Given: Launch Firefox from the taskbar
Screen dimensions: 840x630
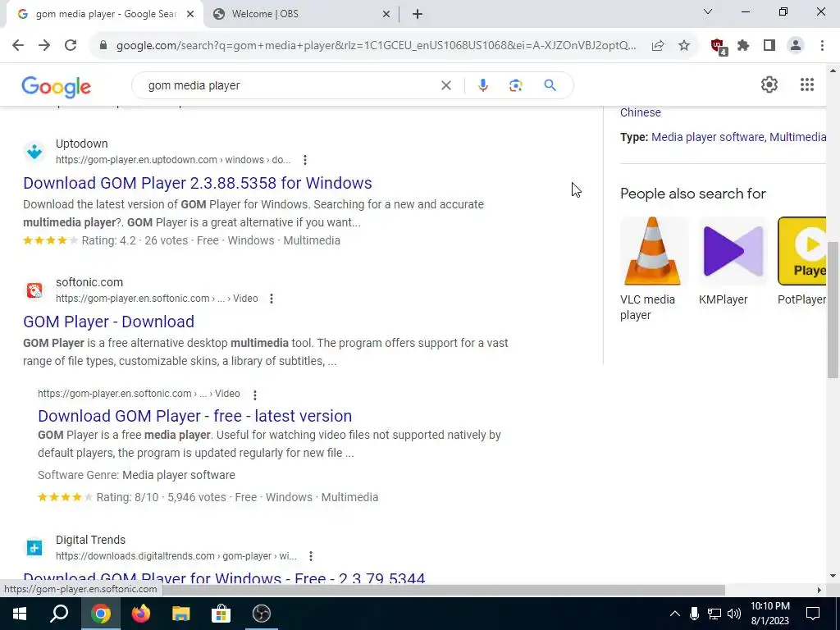Looking at the screenshot, I should (141, 614).
